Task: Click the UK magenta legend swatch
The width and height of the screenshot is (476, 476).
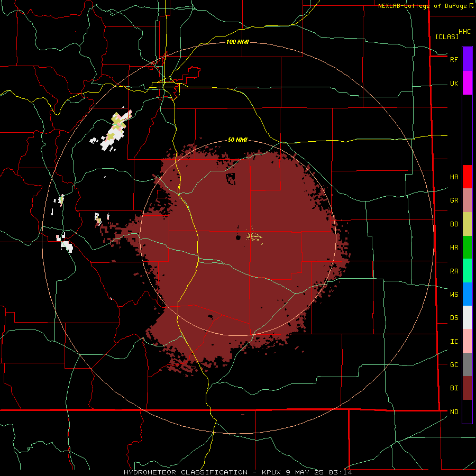Action: pos(467,83)
